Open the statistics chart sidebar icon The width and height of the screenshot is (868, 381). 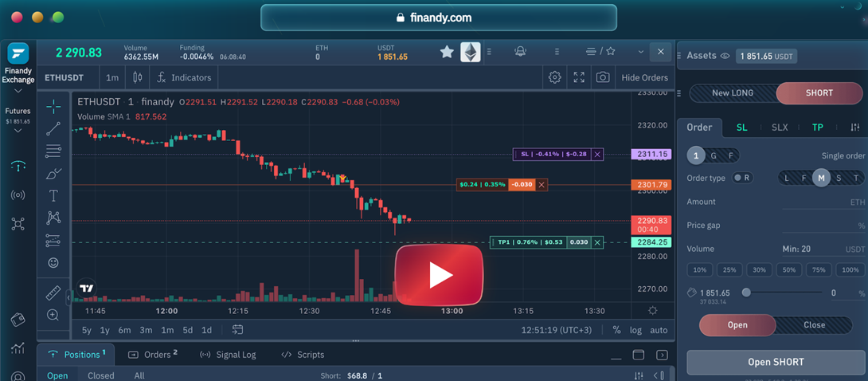tap(18, 348)
